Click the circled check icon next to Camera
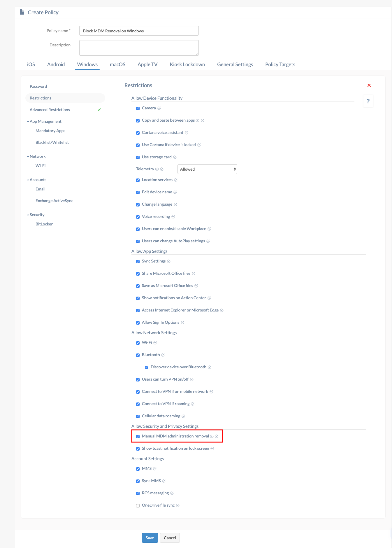This screenshot has width=392, height=548. pos(159,108)
